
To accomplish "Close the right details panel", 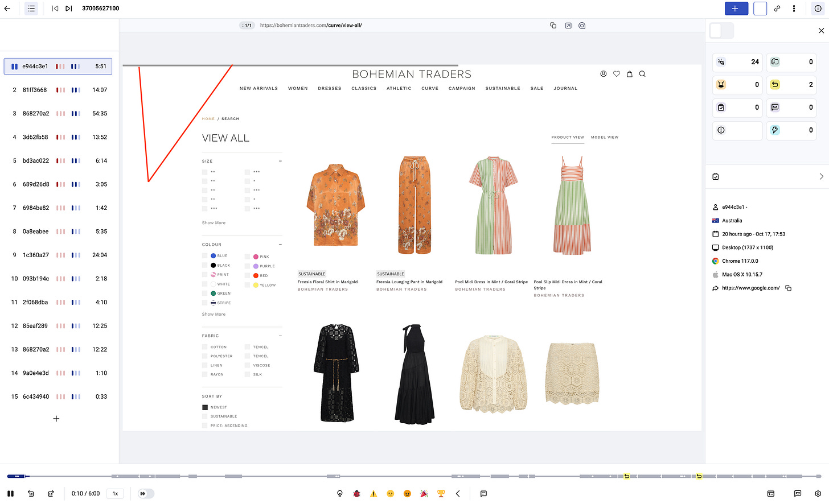I will (x=821, y=31).
